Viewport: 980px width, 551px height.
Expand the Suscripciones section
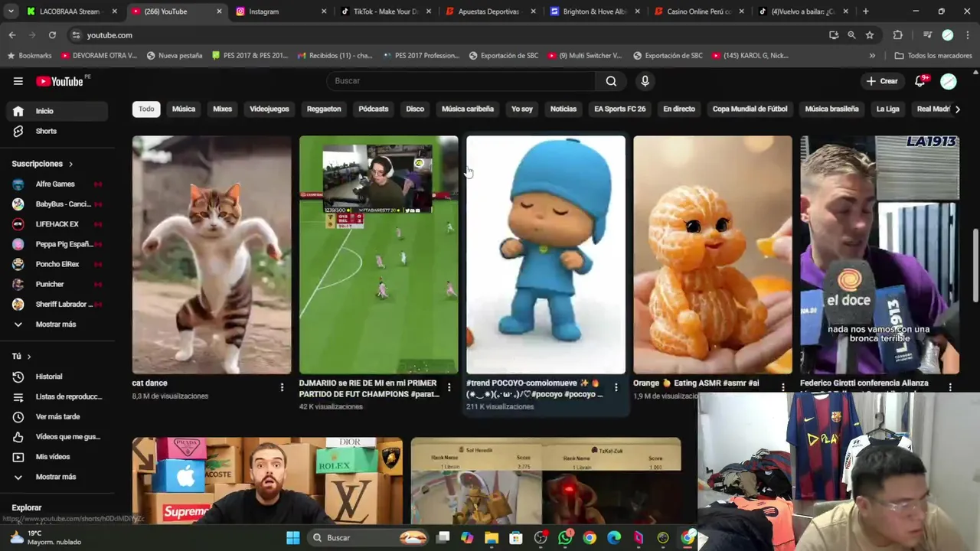point(43,164)
